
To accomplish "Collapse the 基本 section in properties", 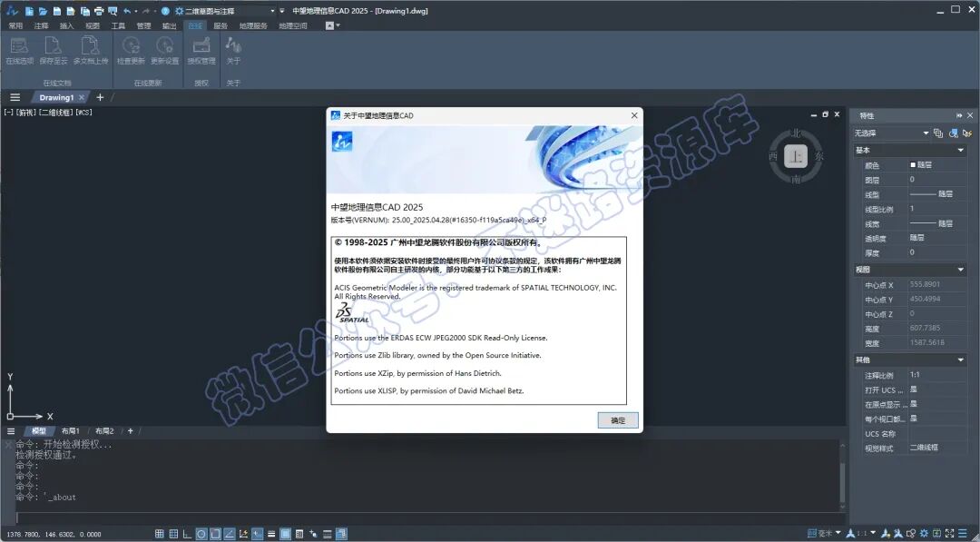I will click(x=961, y=150).
